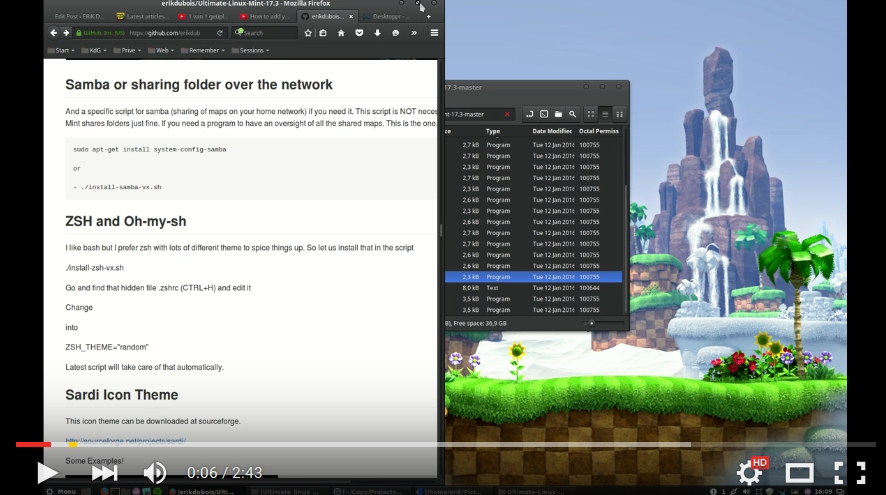The image size is (886, 495).
Task: Skip to the next video
Action: [x=105, y=473]
